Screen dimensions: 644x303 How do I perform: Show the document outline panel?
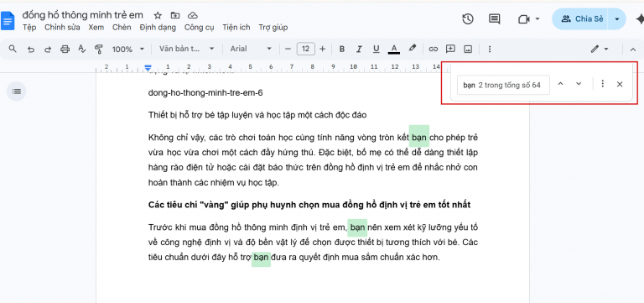pos(17,91)
